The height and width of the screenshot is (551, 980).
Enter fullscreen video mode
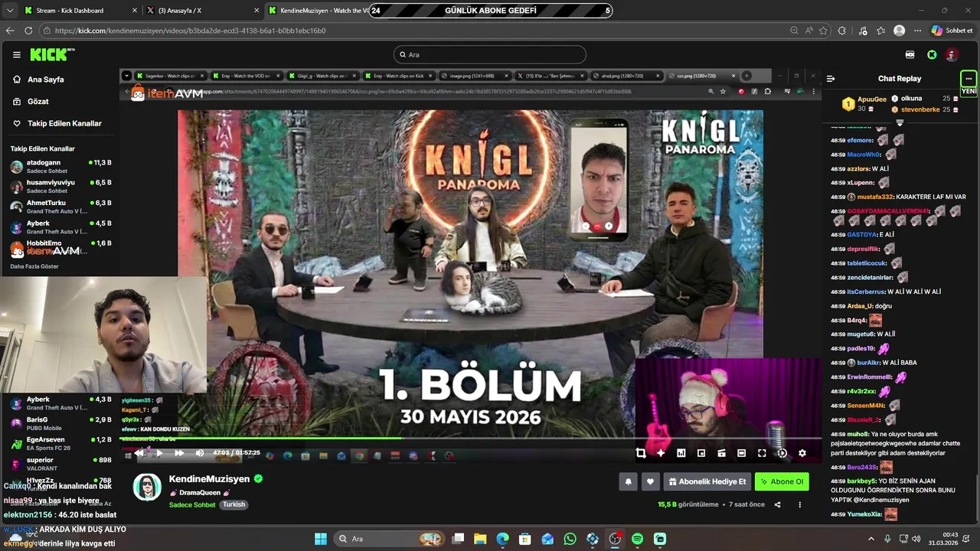762,453
